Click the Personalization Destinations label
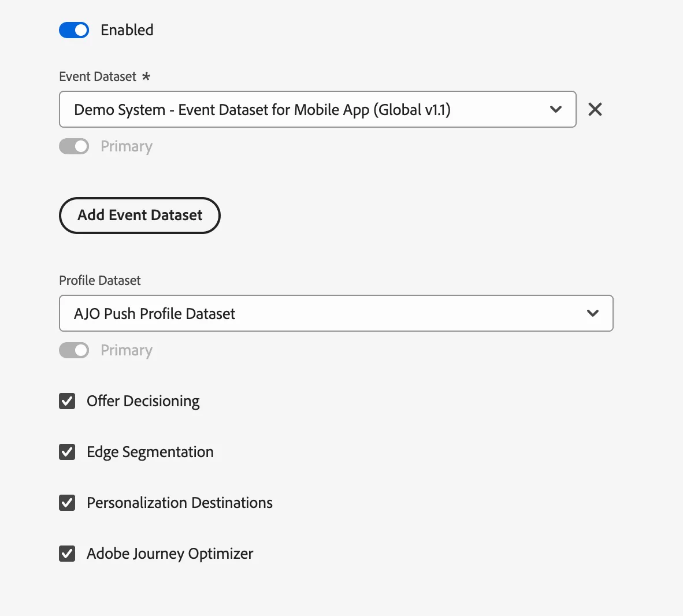Viewport: 683px width, 616px height. point(180,503)
